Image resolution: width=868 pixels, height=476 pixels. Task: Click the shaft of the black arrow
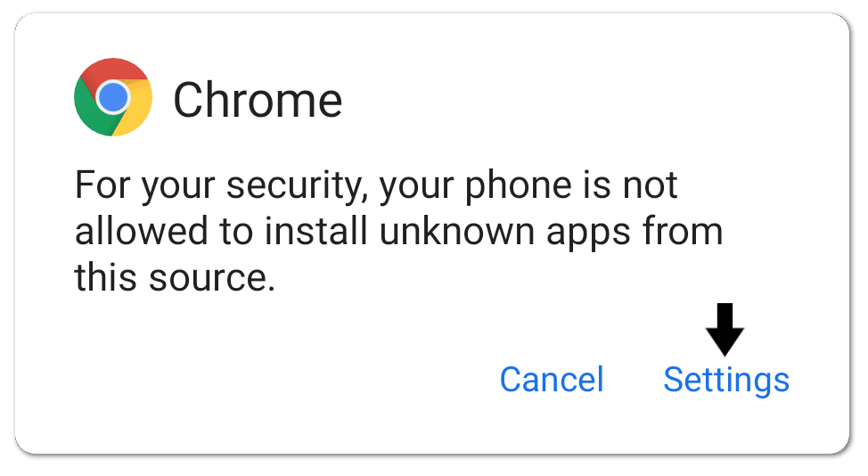click(725, 316)
